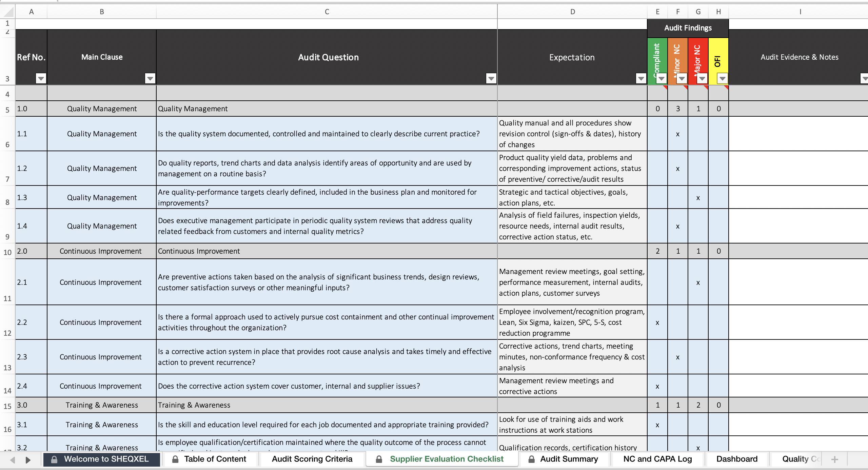This screenshot has height=470, width=868.
Task: Click the Audit Evidence notes cell for ref 2.2
Action: coord(798,322)
